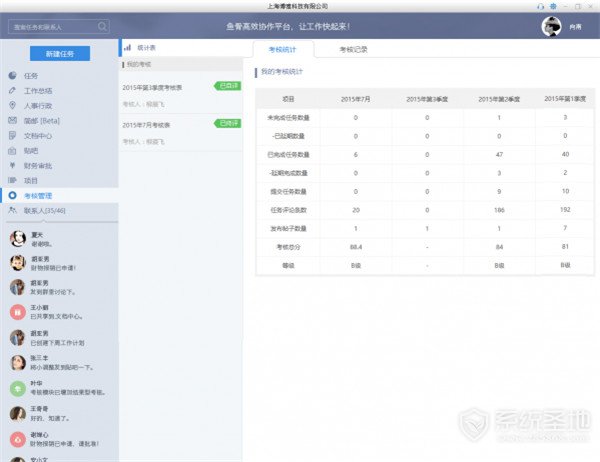The height and width of the screenshot is (462, 600).
Task: Open 文档中心 via its document icon
Action: (x=13, y=135)
